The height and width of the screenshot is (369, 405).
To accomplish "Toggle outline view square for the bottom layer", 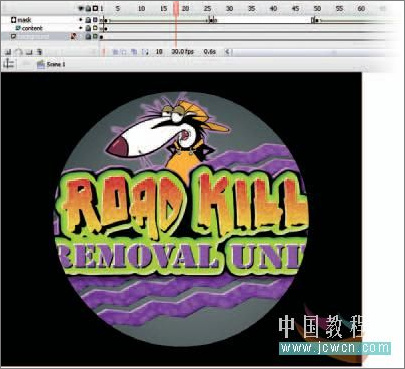I will point(95,37).
